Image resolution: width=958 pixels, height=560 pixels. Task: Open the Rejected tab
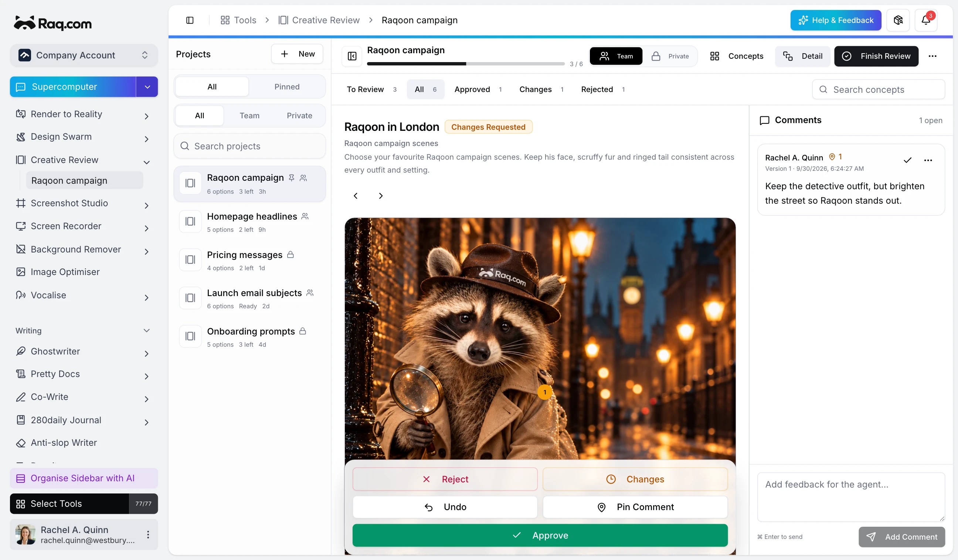click(602, 89)
